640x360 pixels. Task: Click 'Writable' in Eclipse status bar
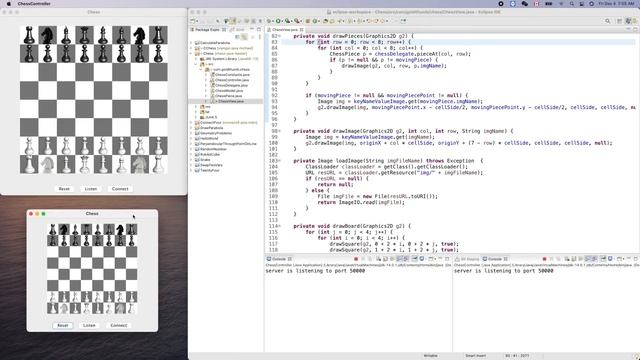coord(430,356)
